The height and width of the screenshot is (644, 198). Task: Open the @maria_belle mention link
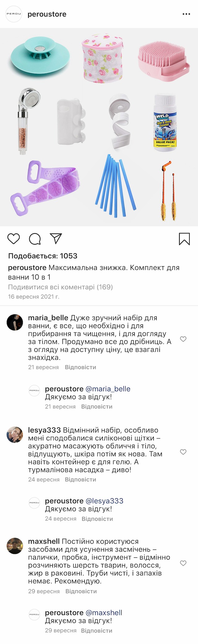tap(108, 389)
